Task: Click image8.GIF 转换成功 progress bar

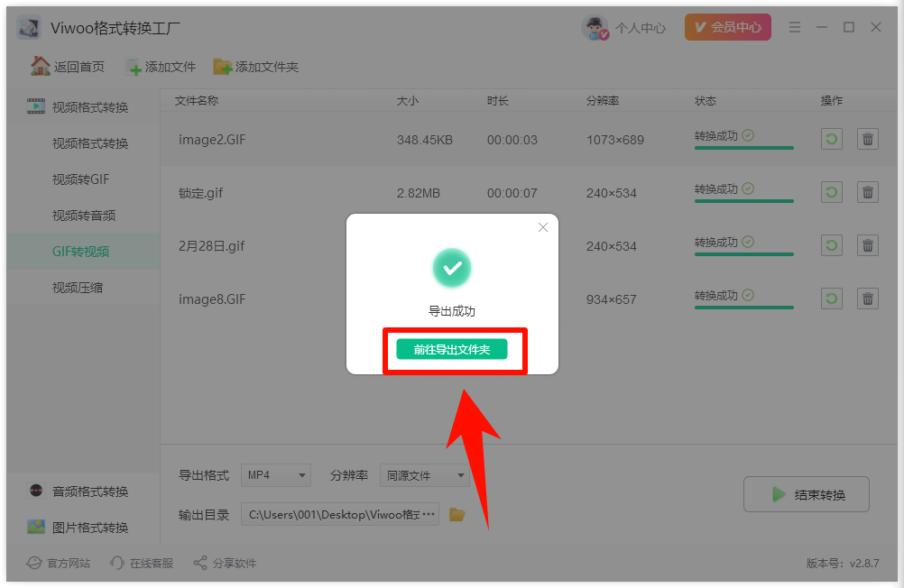Action: click(x=743, y=308)
